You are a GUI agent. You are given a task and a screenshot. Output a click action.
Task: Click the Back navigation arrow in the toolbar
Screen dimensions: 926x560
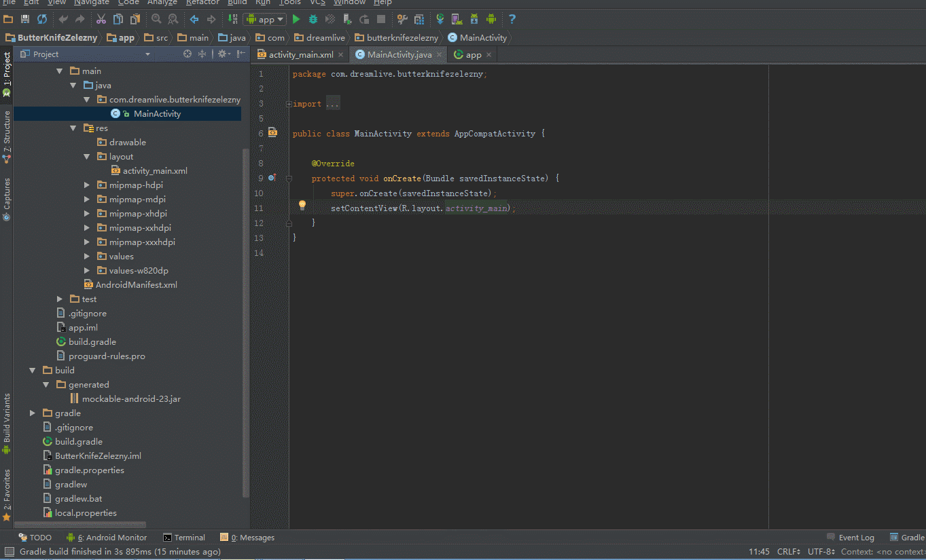[x=194, y=20]
